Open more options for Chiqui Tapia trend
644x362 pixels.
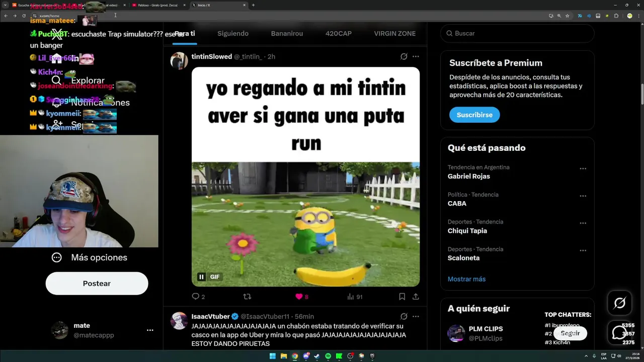click(x=583, y=223)
